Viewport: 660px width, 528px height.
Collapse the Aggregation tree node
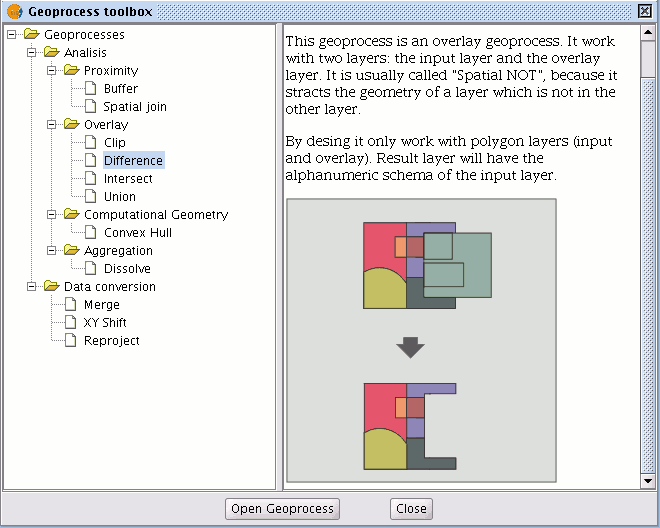point(51,251)
